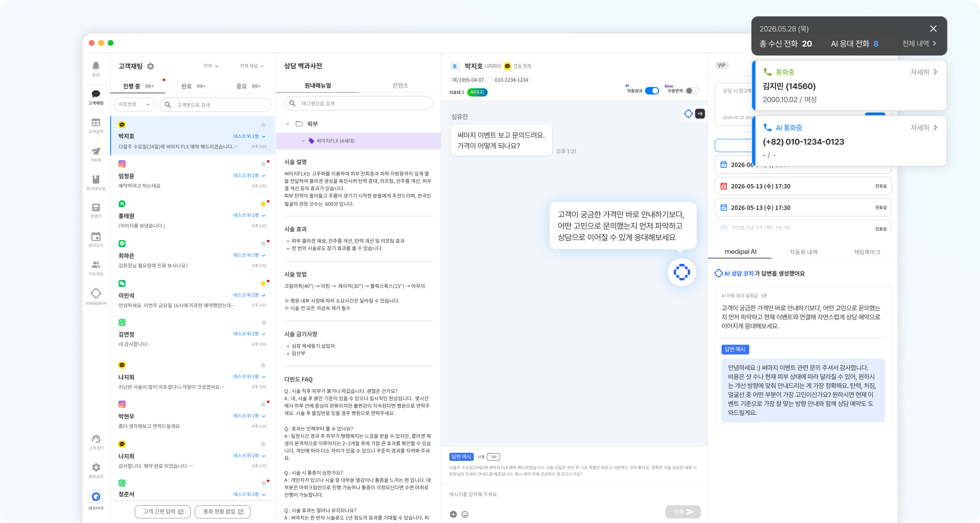Collapse the 피부 folder in manual tree
The width and height of the screenshot is (980, 523).
tap(287, 124)
